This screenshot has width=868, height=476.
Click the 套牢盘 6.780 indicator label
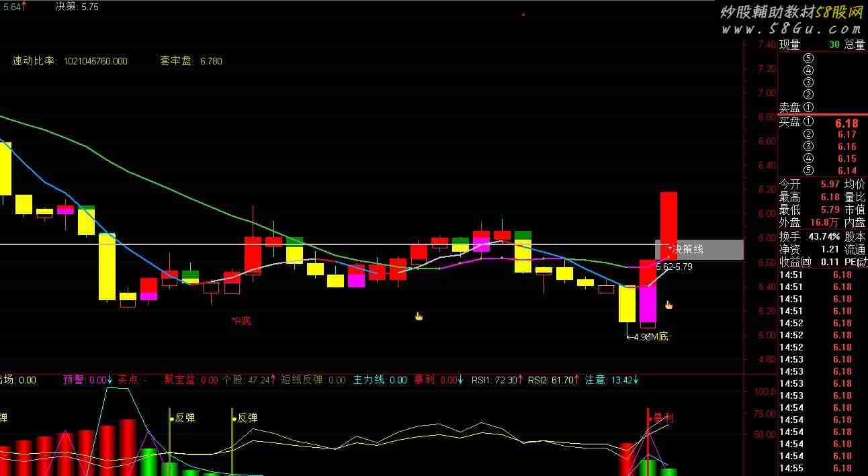191,61
